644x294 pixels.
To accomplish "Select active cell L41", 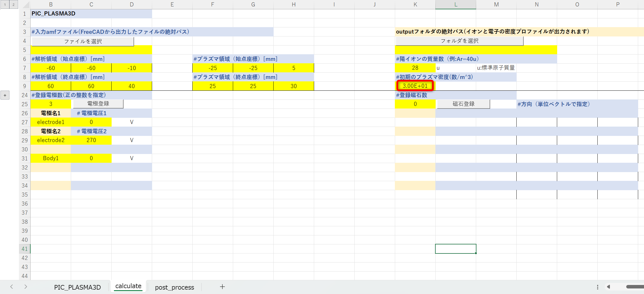I will (456, 249).
